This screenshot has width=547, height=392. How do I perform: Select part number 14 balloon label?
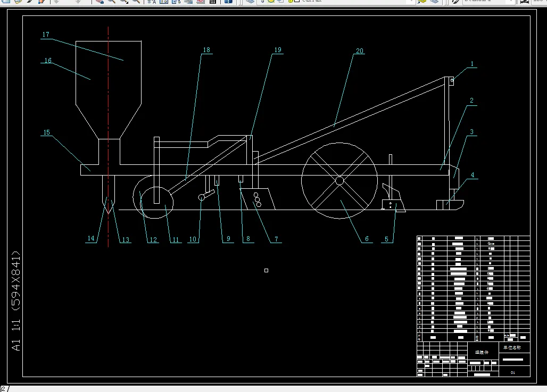90,238
